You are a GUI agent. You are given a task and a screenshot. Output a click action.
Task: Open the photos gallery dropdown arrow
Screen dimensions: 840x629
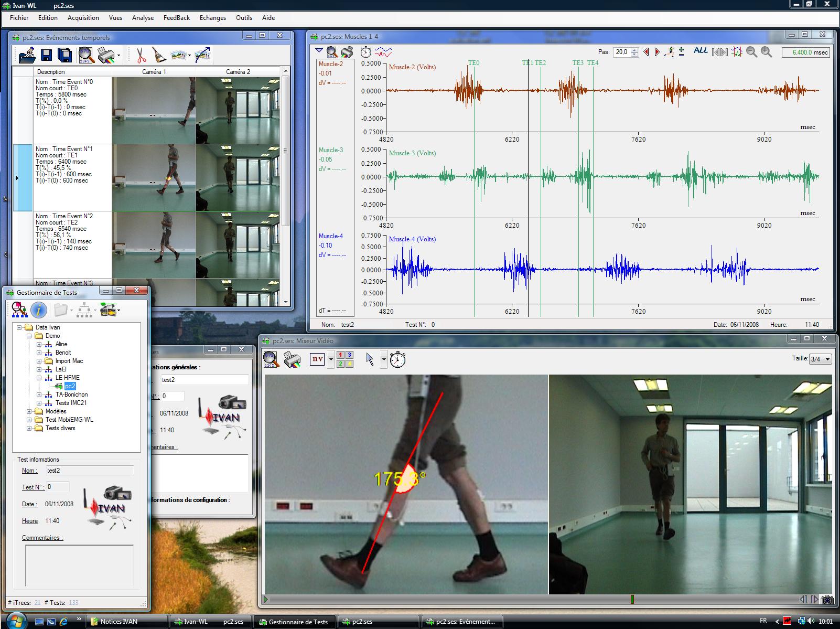point(188,55)
